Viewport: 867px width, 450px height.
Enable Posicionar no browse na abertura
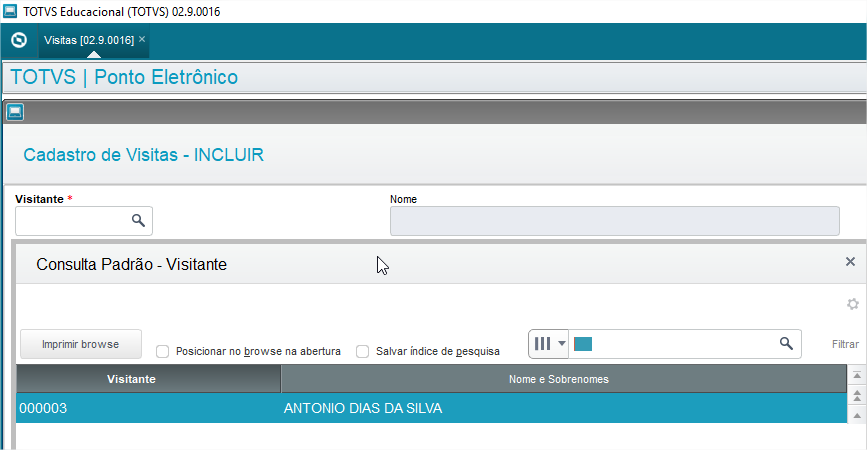click(x=162, y=352)
